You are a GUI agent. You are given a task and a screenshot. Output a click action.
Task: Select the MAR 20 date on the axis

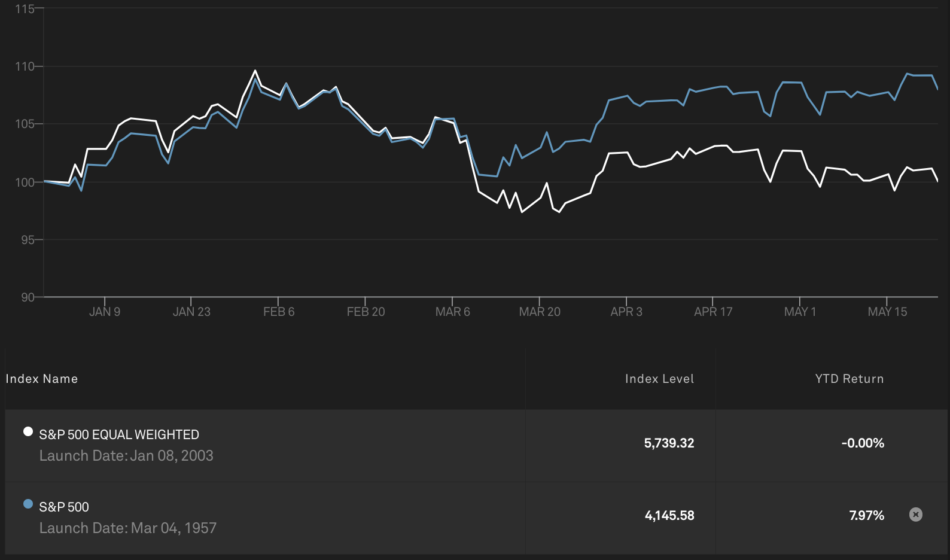coord(540,312)
